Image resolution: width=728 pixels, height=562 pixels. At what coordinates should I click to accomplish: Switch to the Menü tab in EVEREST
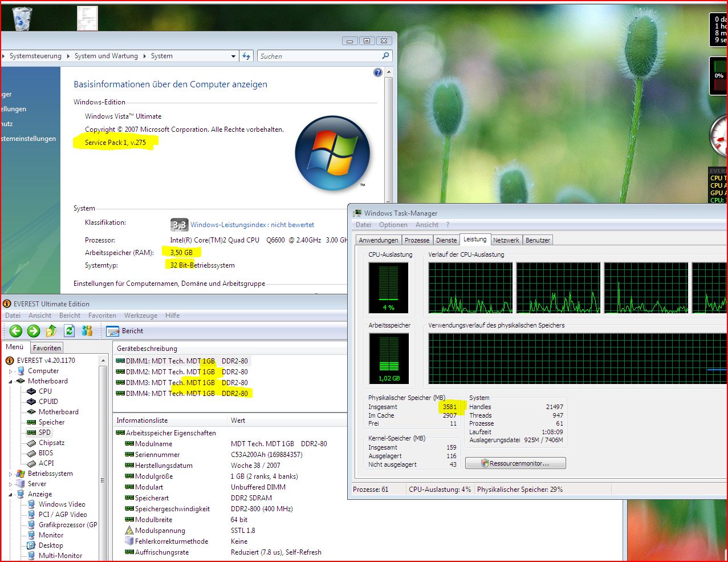tap(15, 347)
